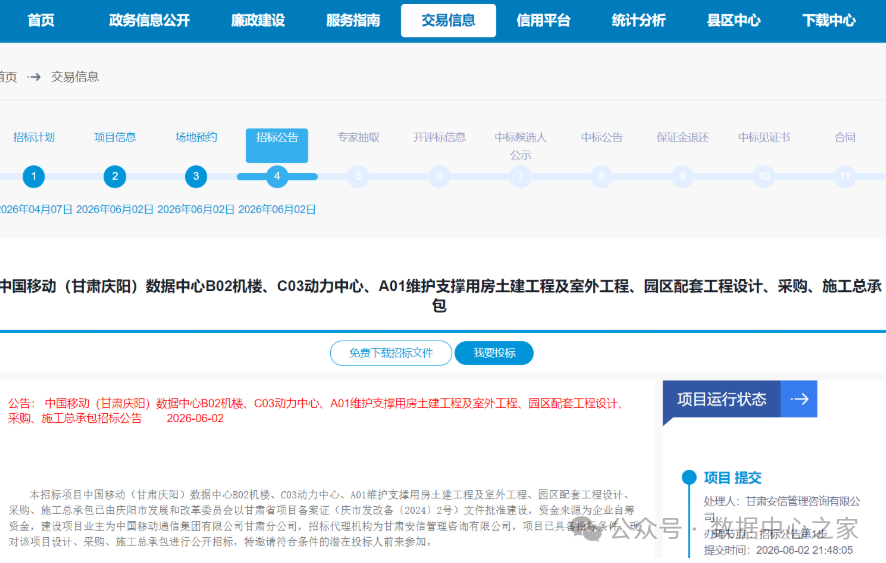This screenshot has width=886, height=563.
Task: Open the 项目信息 stage label
Action: tap(115, 137)
